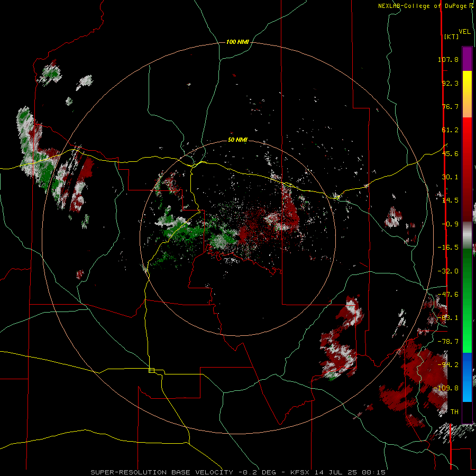Click the VEL legend title
Viewport: 476px width, 476px height.
pos(465,32)
